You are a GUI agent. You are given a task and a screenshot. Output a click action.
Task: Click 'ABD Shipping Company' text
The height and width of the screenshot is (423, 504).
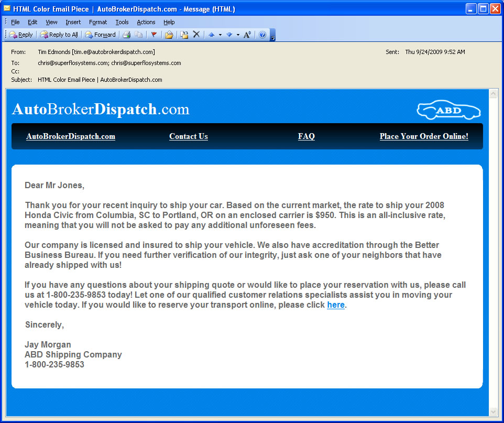coord(73,354)
